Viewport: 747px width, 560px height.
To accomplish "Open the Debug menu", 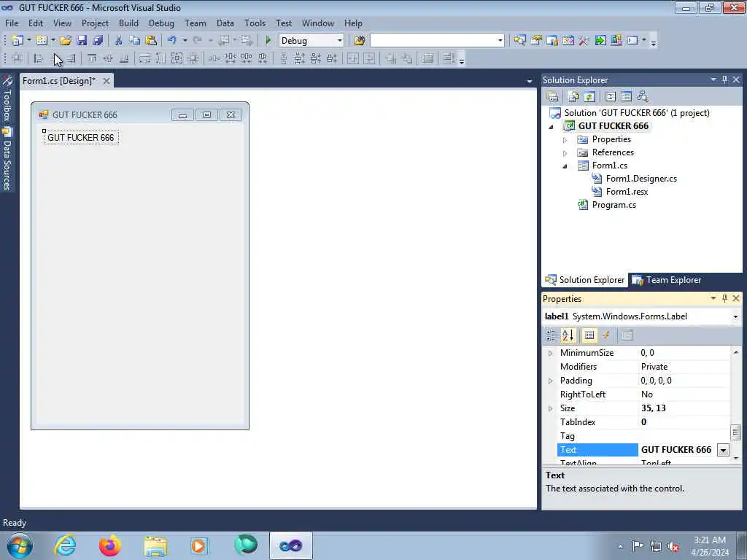I will click(161, 23).
